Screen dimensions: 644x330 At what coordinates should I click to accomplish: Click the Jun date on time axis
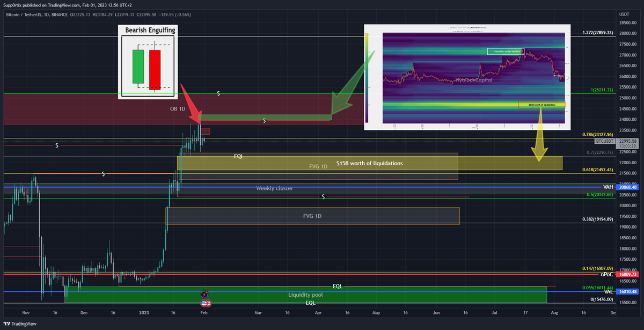(436, 312)
